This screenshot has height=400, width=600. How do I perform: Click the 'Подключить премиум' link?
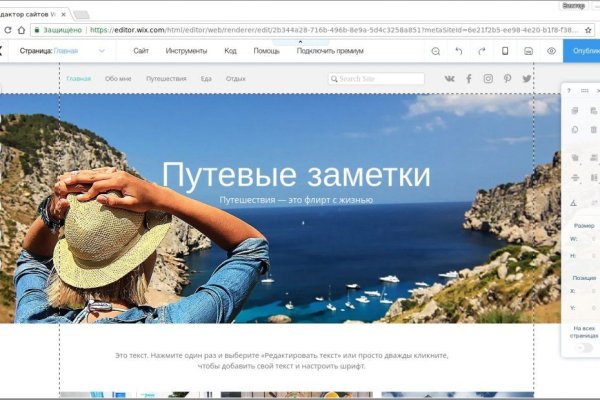click(330, 50)
